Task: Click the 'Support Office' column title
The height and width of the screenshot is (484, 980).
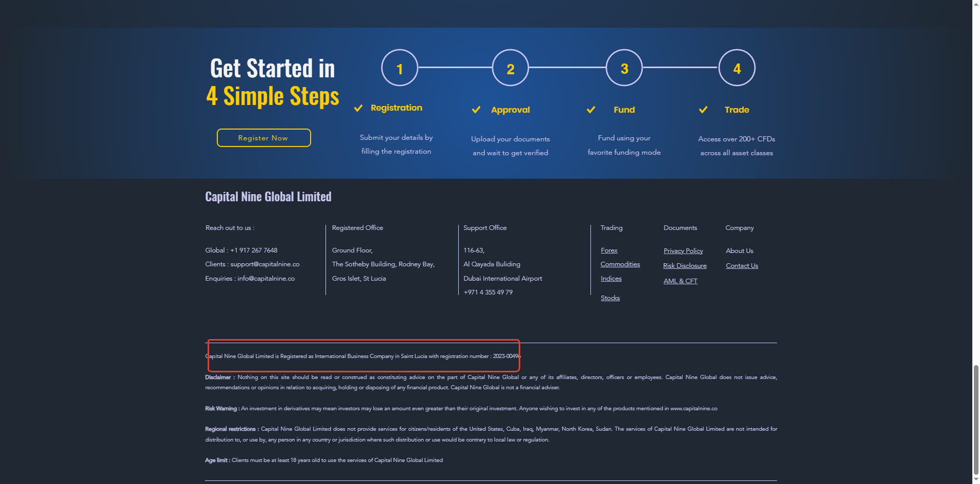Action: point(485,228)
